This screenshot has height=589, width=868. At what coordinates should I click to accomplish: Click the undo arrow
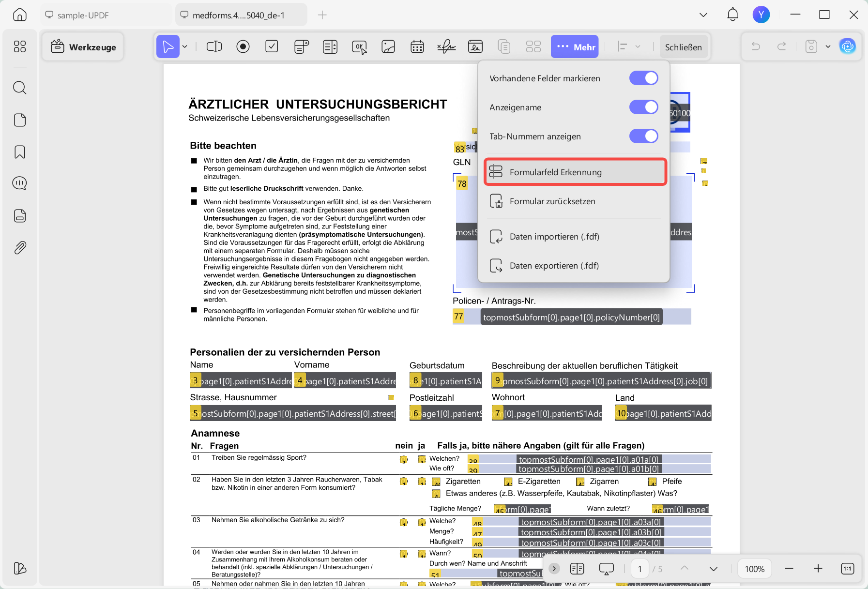[x=756, y=46]
